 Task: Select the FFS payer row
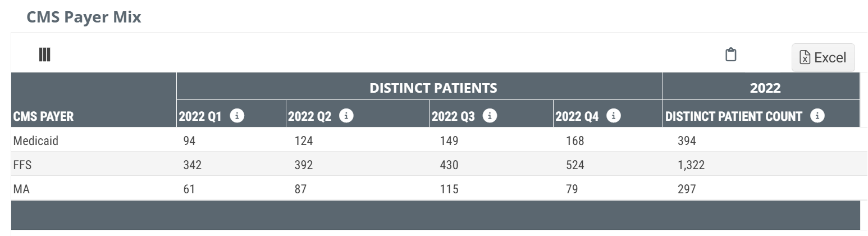point(435,164)
